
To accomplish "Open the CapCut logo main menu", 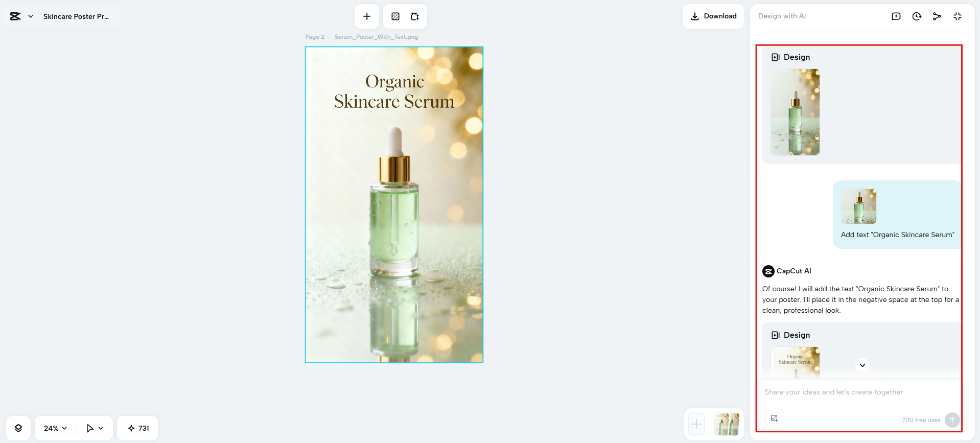I will 20,16.
